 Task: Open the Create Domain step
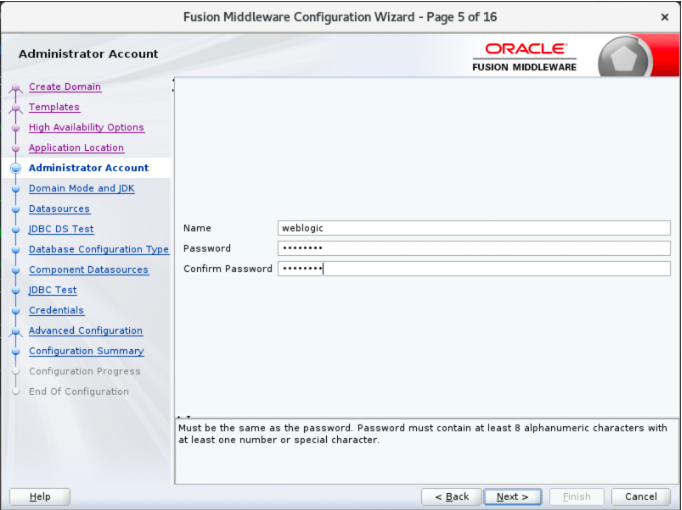[x=65, y=87]
